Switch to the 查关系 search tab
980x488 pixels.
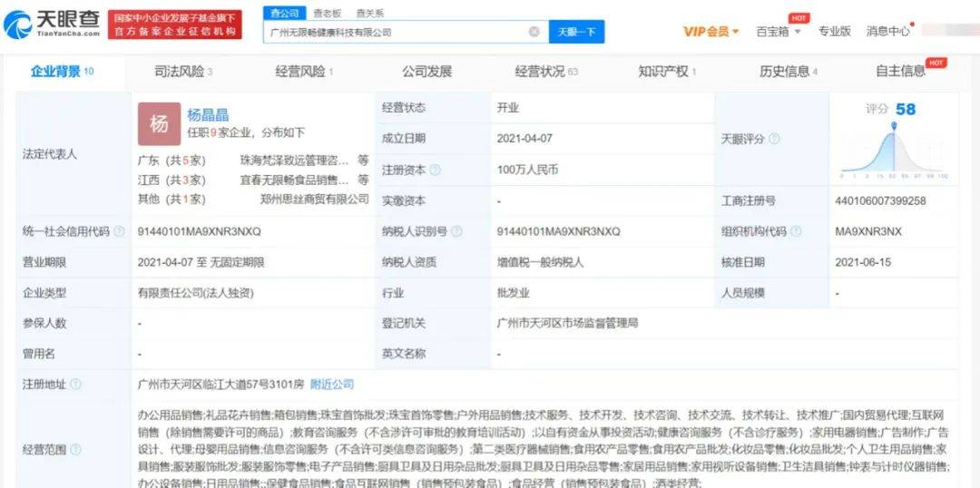369,13
